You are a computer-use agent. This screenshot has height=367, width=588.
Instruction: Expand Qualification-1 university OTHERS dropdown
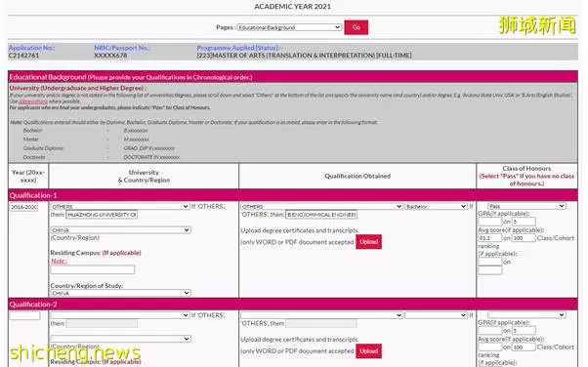[x=120, y=207]
